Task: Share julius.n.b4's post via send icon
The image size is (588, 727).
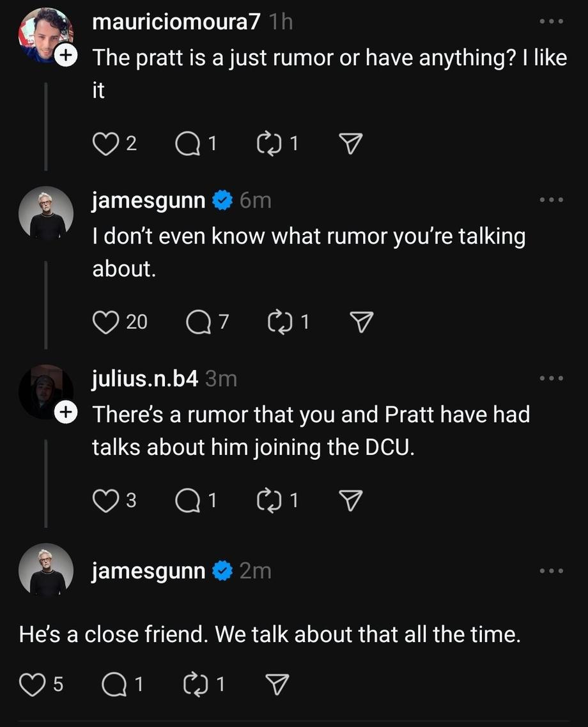Action: pos(350,501)
